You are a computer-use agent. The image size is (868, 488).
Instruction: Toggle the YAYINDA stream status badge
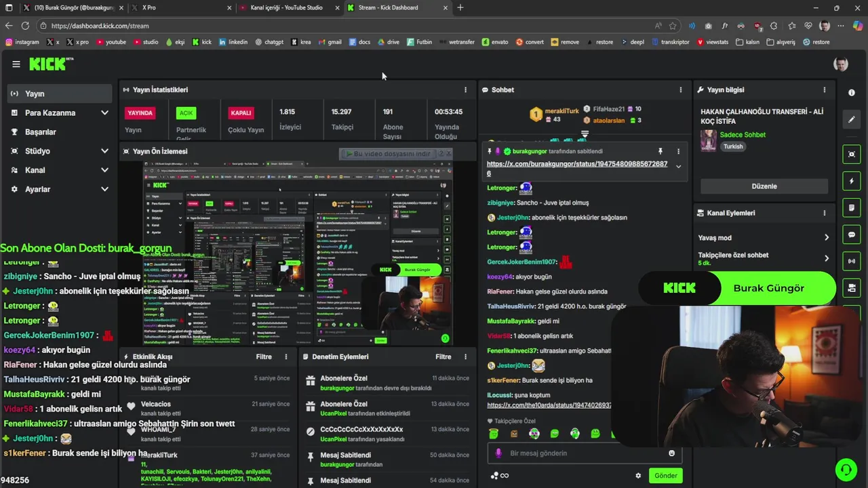tap(140, 113)
